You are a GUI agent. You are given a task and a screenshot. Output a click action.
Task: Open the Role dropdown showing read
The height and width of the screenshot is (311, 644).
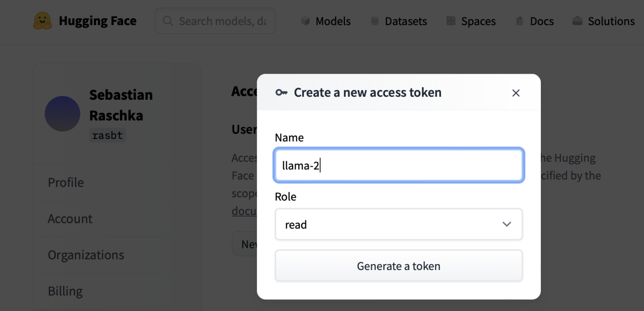tap(398, 224)
